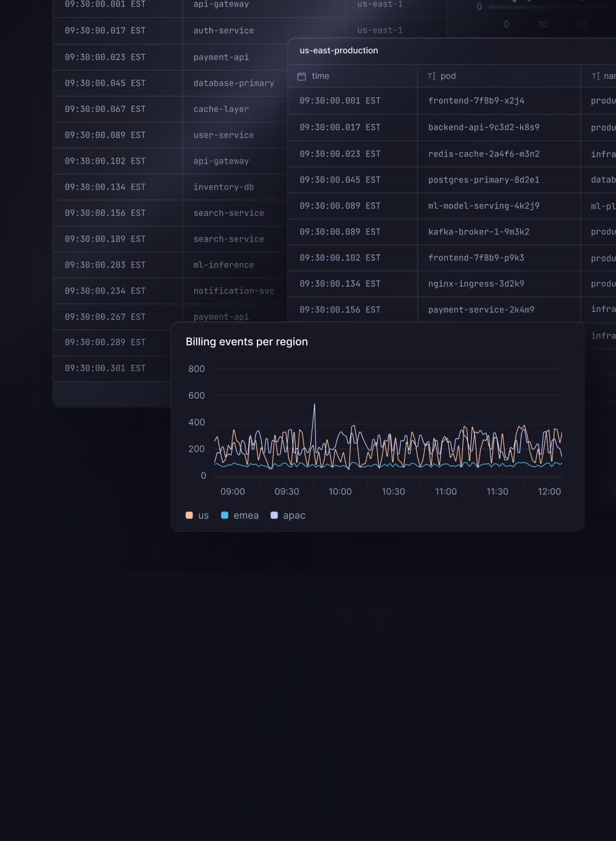Toggle the emea series legend swatch
The image size is (616, 841).
click(224, 516)
